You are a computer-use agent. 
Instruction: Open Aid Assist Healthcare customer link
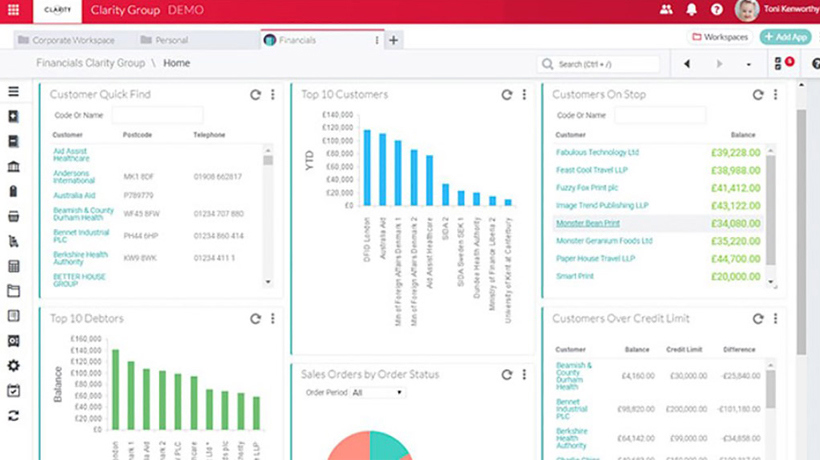[x=71, y=155]
